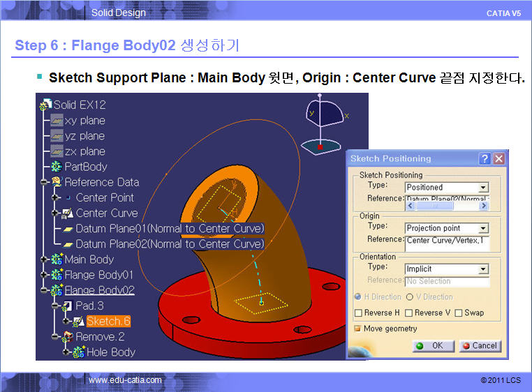The width and height of the screenshot is (532, 392).
Task: Open the Origin Type Projection point dropdown
Action: tap(483, 228)
